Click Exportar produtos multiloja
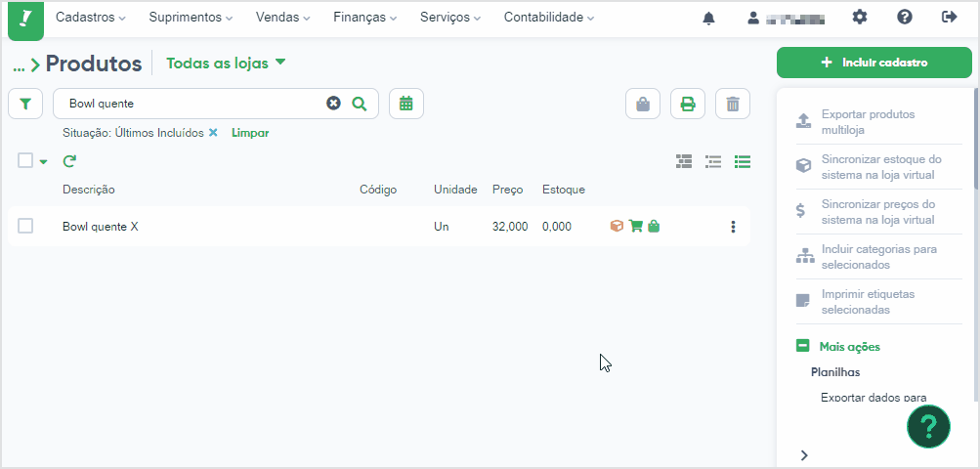This screenshot has width=980, height=469. [878, 122]
